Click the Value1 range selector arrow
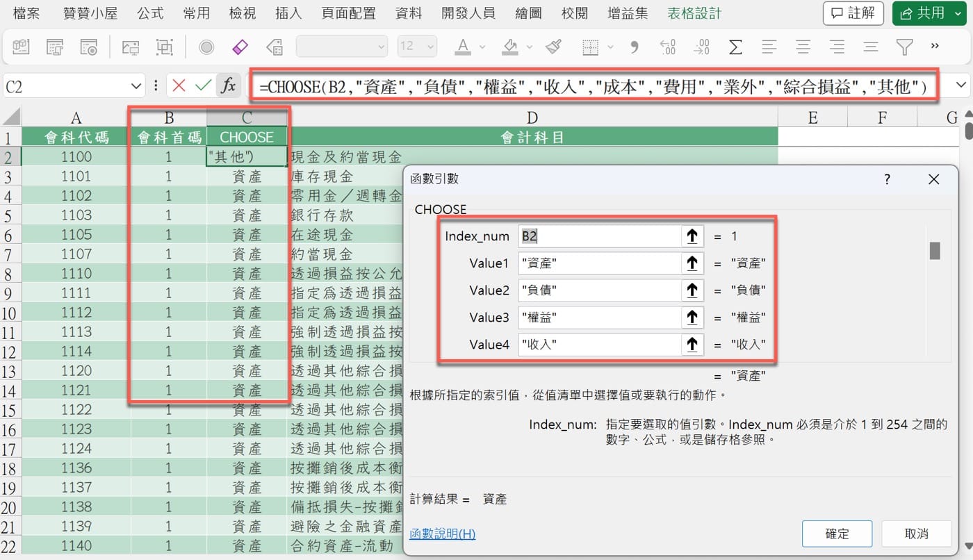973x560 pixels. point(692,263)
